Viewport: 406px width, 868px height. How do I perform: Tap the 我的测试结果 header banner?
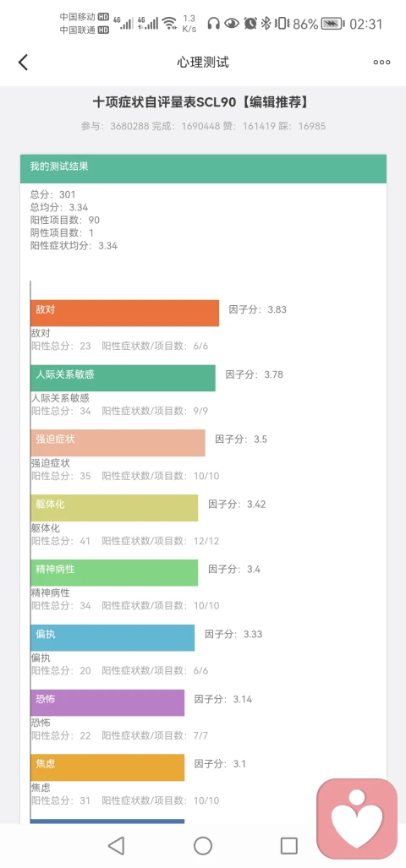(203, 169)
